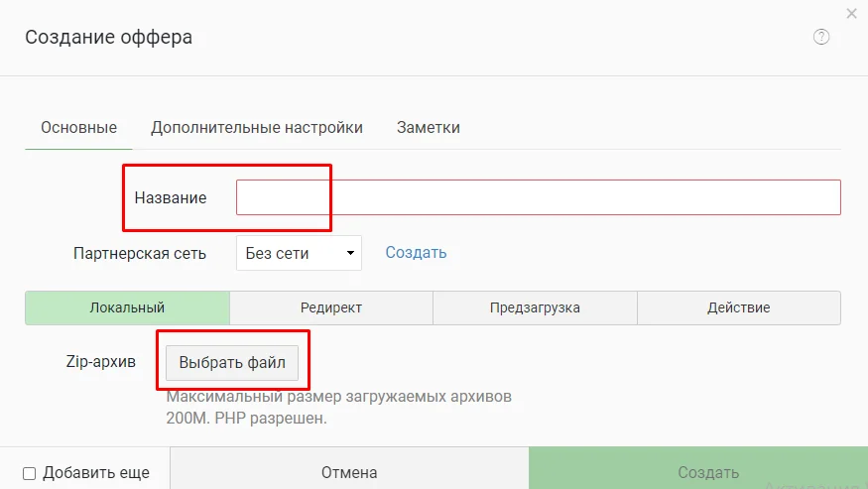Select the Действие offer type
Viewport: 868px width, 489px height.
point(738,307)
